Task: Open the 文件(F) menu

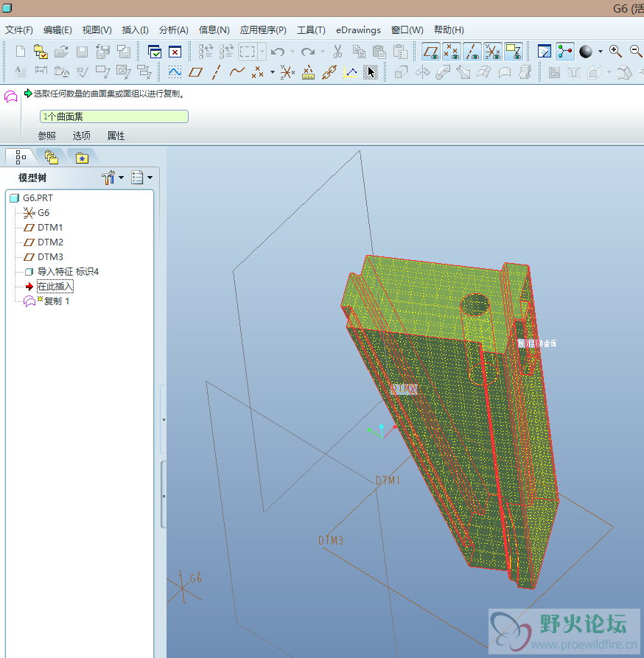Action: [19, 30]
